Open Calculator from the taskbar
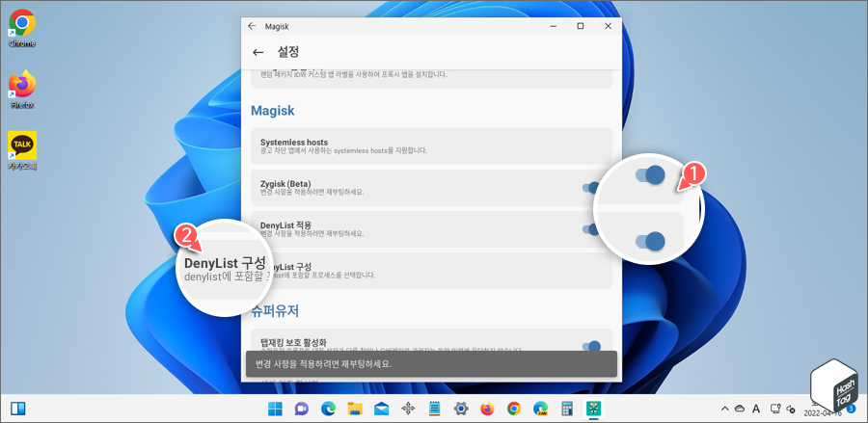Screen dimensions: 868x423 click(x=567, y=409)
